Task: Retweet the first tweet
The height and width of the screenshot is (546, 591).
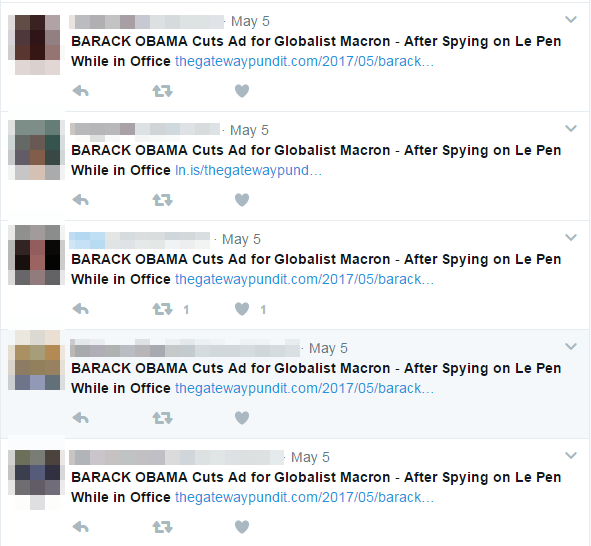Action: click(162, 91)
